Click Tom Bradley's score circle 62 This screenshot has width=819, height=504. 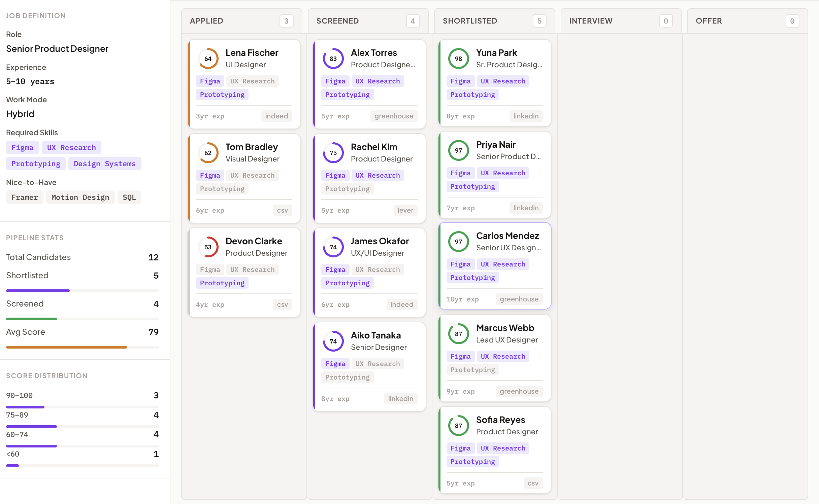coord(208,153)
